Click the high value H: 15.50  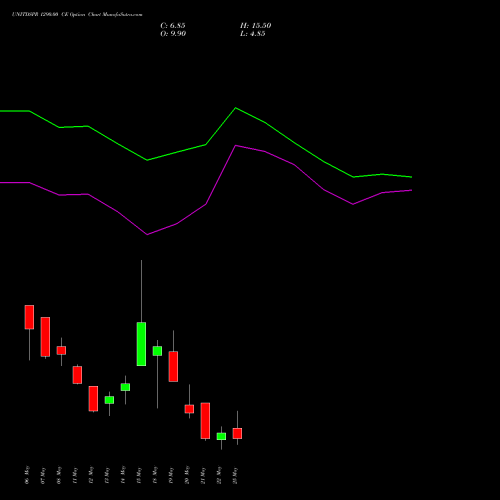tap(255, 26)
